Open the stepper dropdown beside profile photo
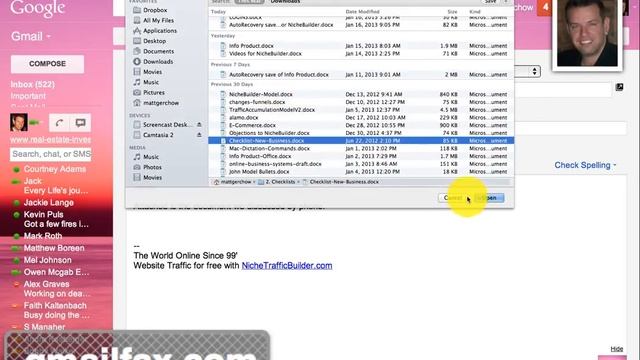This screenshot has width=640, height=360. tap(534, 71)
